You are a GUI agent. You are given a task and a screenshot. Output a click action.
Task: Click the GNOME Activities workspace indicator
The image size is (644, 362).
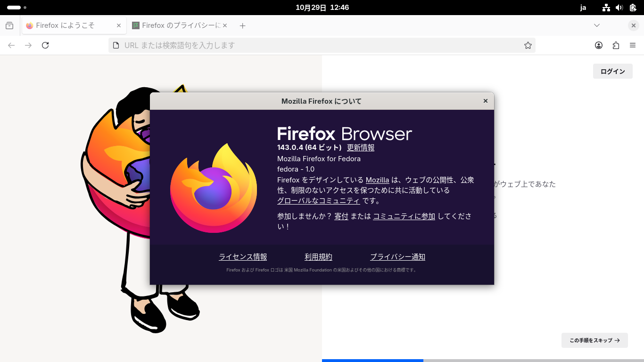point(17,8)
